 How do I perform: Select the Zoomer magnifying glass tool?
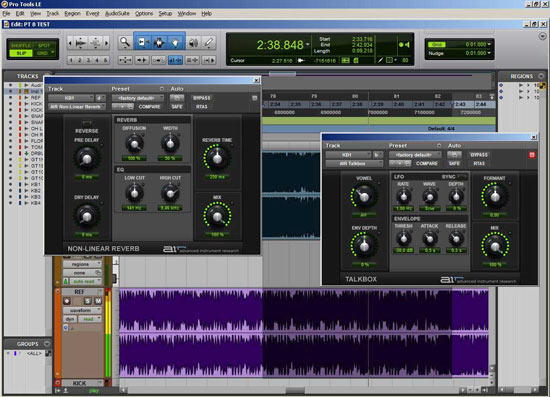click(x=125, y=42)
